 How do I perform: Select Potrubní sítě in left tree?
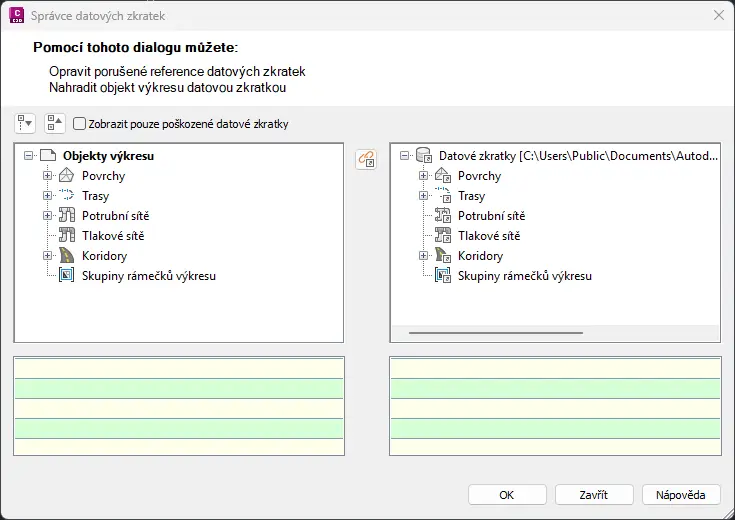[x=115, y=216]
